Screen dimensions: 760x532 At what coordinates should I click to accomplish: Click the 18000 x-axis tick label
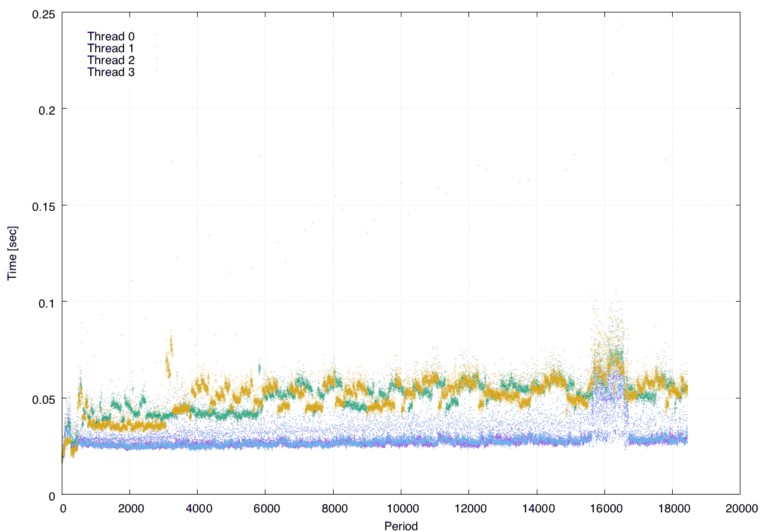tap(672, 508)
